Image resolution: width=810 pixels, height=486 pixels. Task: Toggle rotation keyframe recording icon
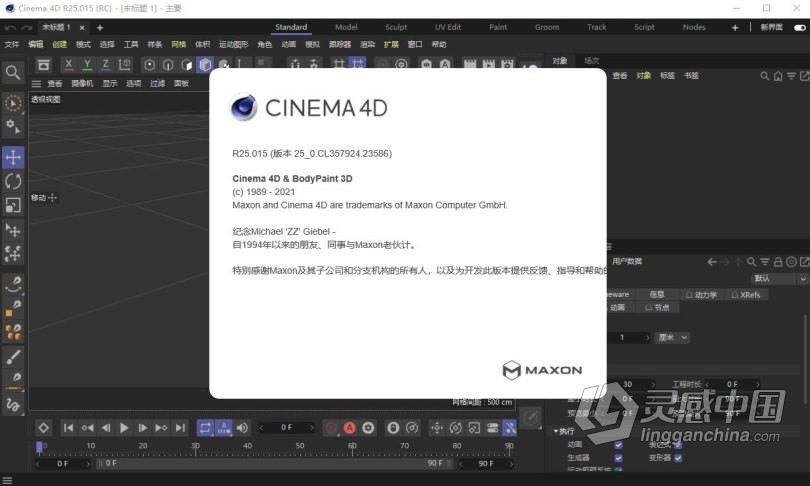(x=456, y=428)
